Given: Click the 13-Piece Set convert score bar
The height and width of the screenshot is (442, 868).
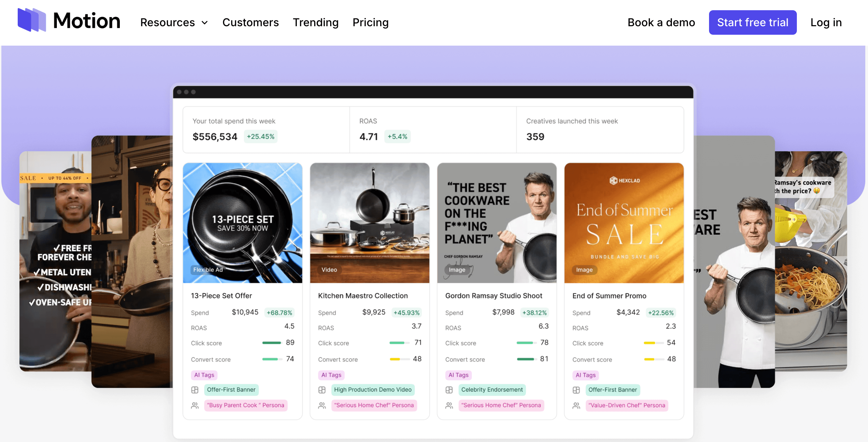Looking at the screenshot, I should point(272,359).
